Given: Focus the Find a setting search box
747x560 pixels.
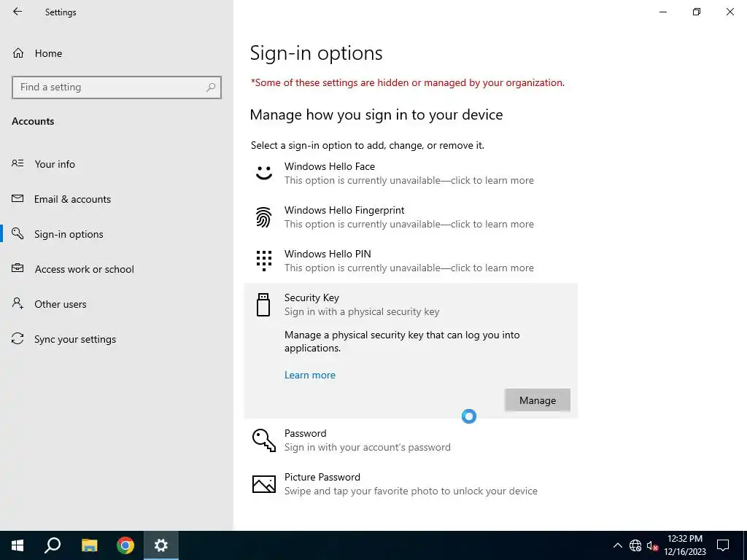Looking at the screenshot, I should click(116, 87).
